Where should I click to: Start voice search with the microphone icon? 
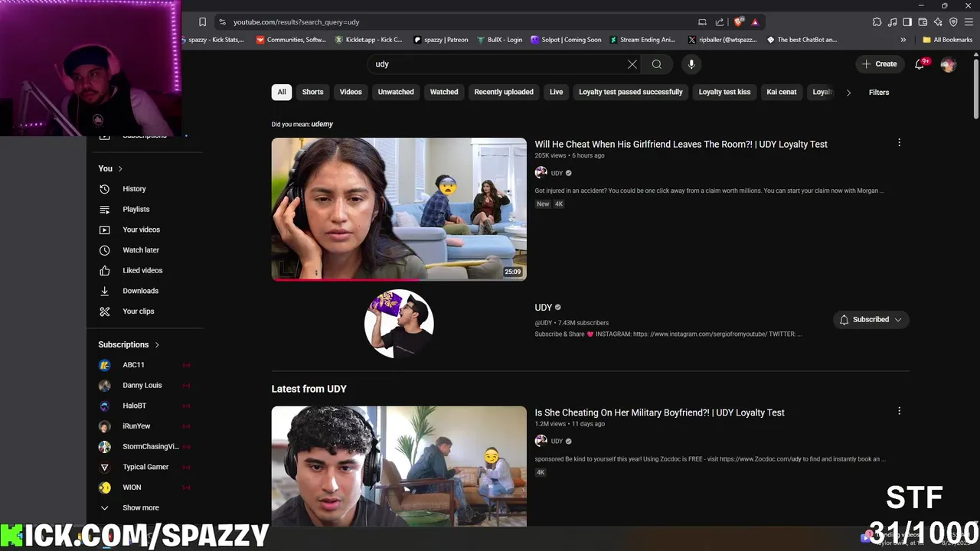click(x=691, y=64)
